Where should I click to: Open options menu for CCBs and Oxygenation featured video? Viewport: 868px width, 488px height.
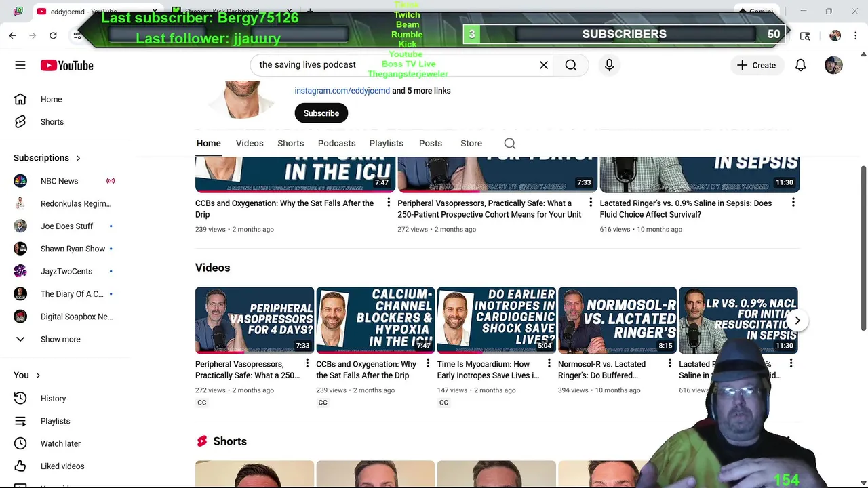(389, 203)
